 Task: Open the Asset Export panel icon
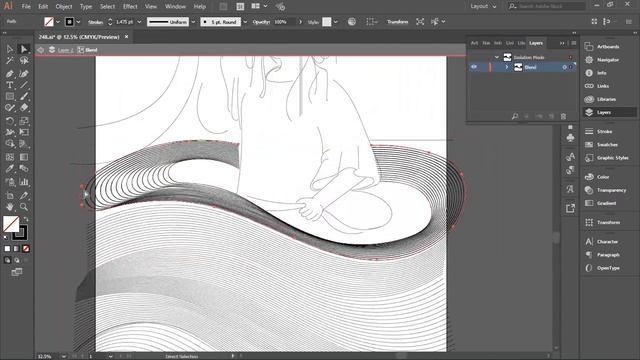click(570, 209)
